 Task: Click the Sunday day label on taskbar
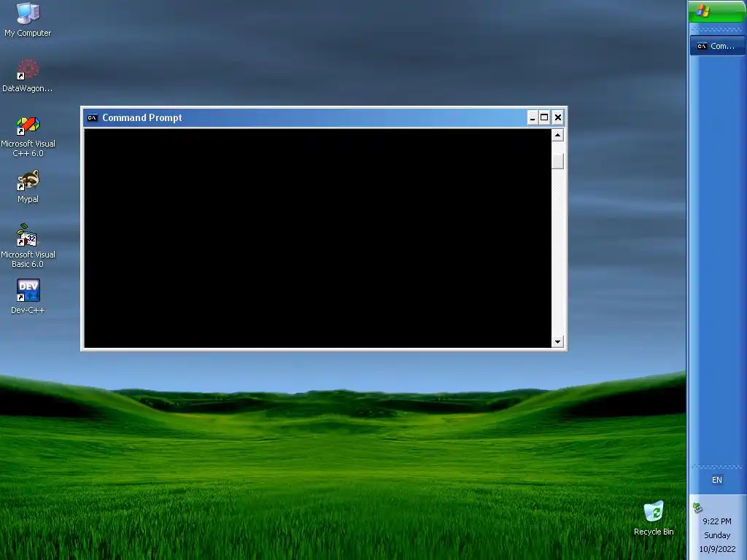coord(717,535)
